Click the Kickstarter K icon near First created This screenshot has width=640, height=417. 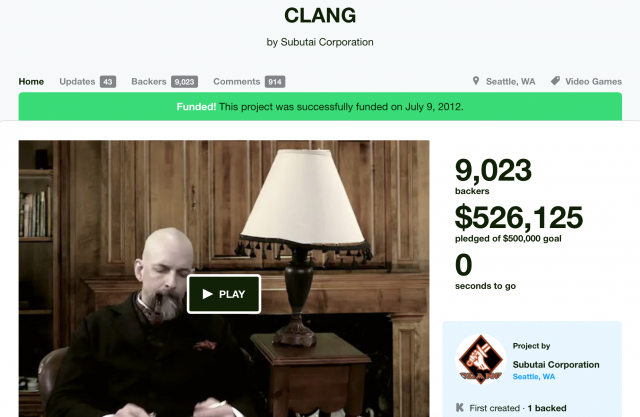click(x=460, y=407)
